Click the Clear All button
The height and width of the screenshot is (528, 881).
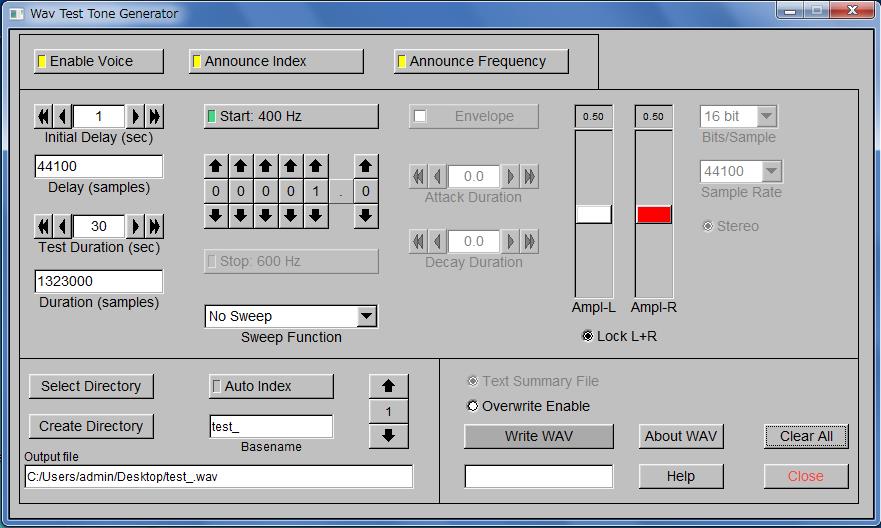806,436
